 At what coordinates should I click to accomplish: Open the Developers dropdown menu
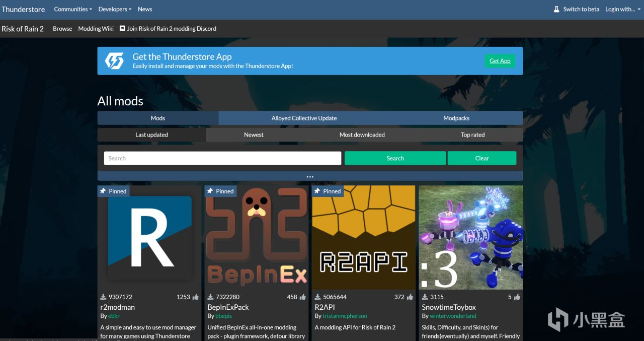115,9
